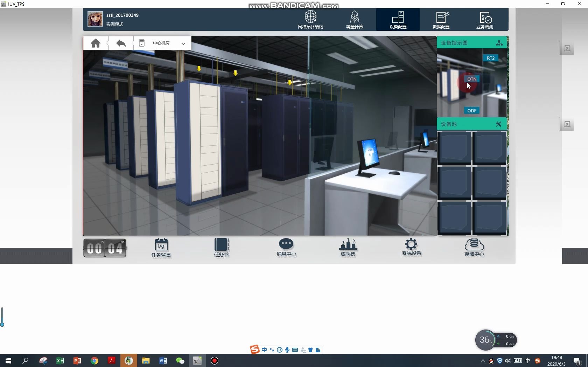This screenshot has width=588, height=367.
Task: Click the IUV_TPS app icon in taskbar
Action: 197,360
